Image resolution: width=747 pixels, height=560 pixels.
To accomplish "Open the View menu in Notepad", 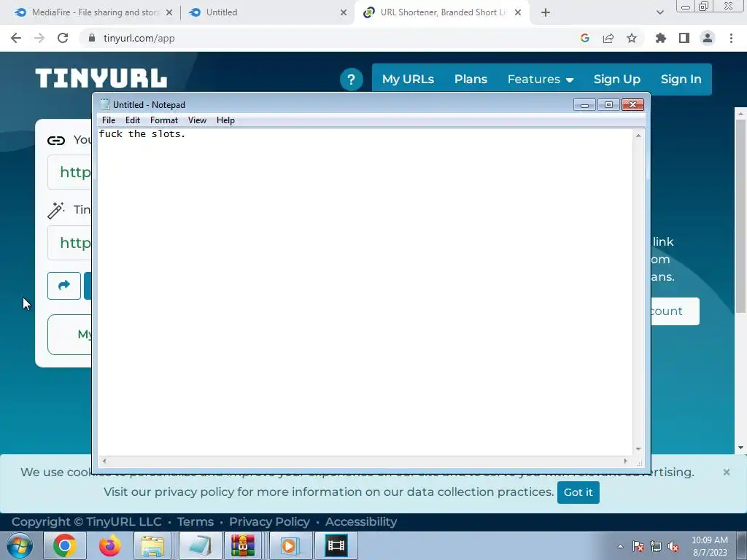I will (x=197, y=120).
